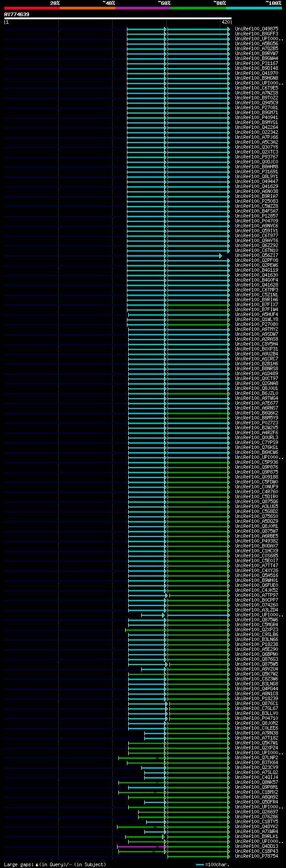The image size is (286, 868).
Task: Select hit label UniRef100_B8AHM8
Action: pos(257,167)
